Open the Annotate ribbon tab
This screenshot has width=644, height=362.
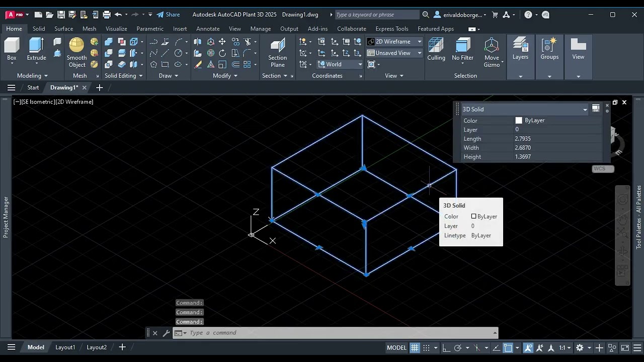(x=208, y=29)
